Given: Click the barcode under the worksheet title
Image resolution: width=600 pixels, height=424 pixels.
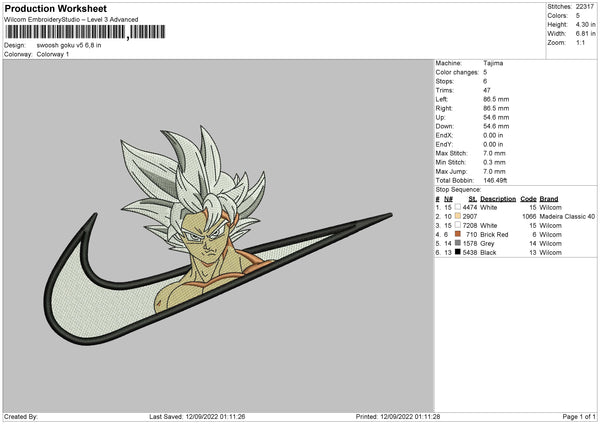Looking at the screenshot, I should [85, 32].
